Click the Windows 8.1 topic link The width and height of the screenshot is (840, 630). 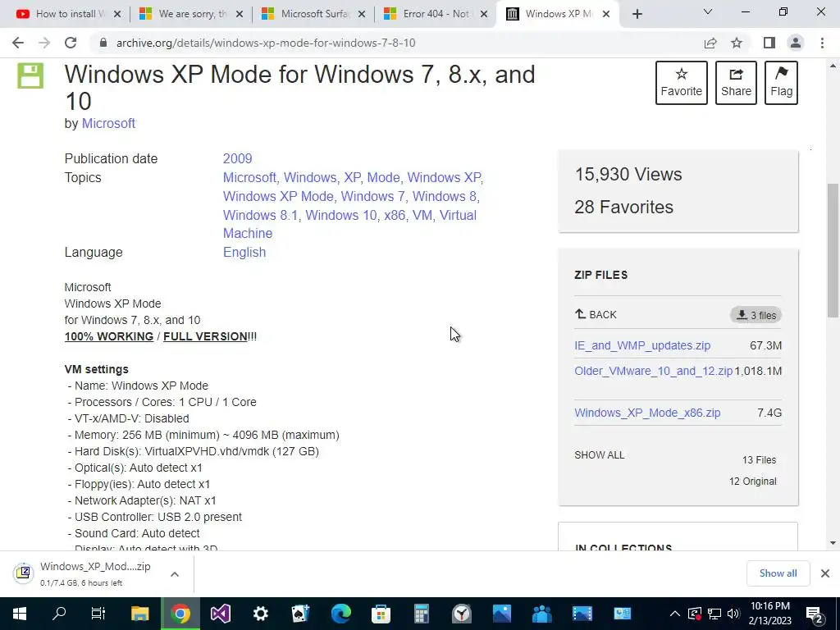(x=260, y=215)
